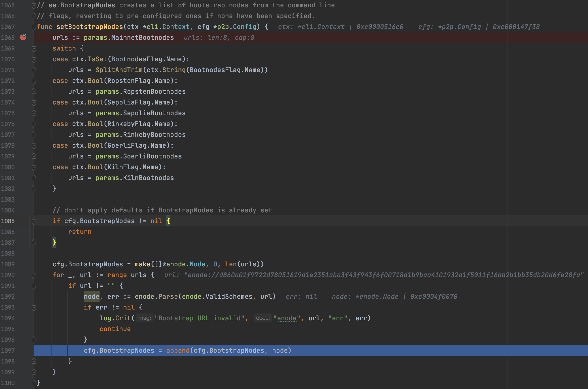Screen dimensions: 588x389
Task: Click line number 1085 in the gutter
Action: pos(8,221)
